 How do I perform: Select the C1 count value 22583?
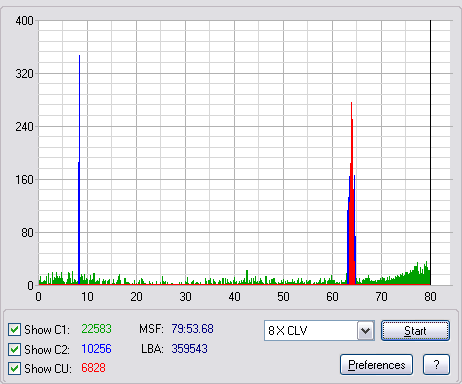pyautogui.click(x=96, y=329)
